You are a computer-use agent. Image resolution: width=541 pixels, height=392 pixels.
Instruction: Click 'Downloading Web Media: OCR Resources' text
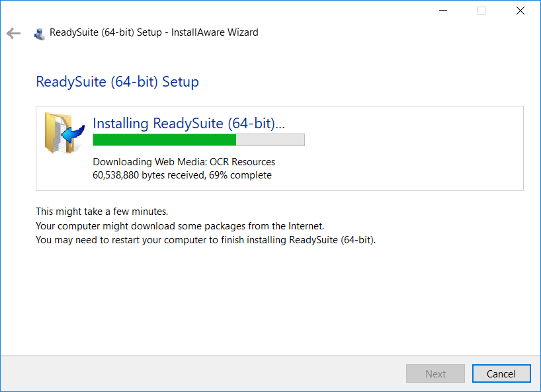(184, 162)
